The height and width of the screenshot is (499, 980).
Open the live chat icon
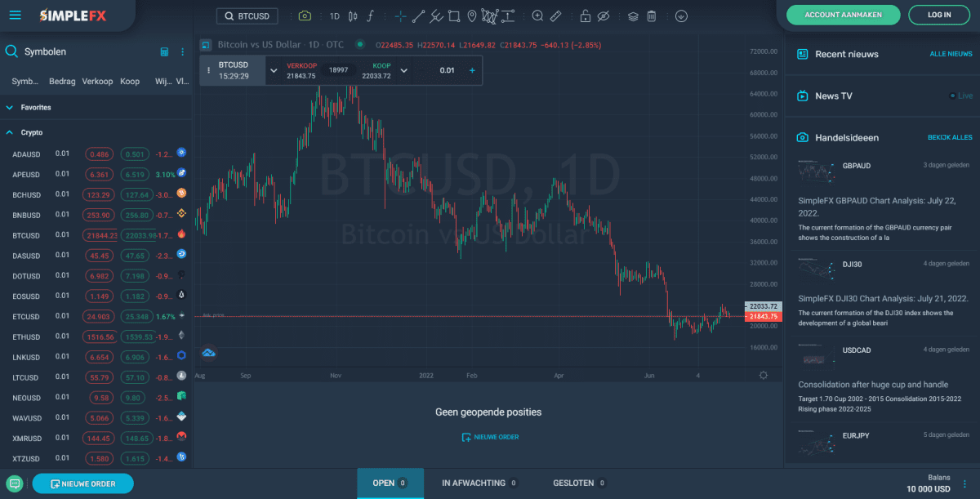(x=15, y=483)
